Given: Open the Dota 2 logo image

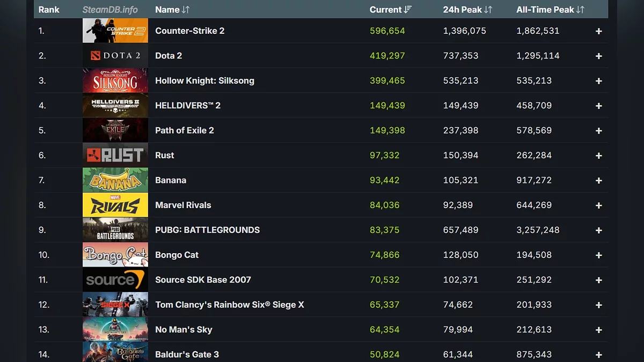Looking at the screenshot, I should click(x=115, y=56).
